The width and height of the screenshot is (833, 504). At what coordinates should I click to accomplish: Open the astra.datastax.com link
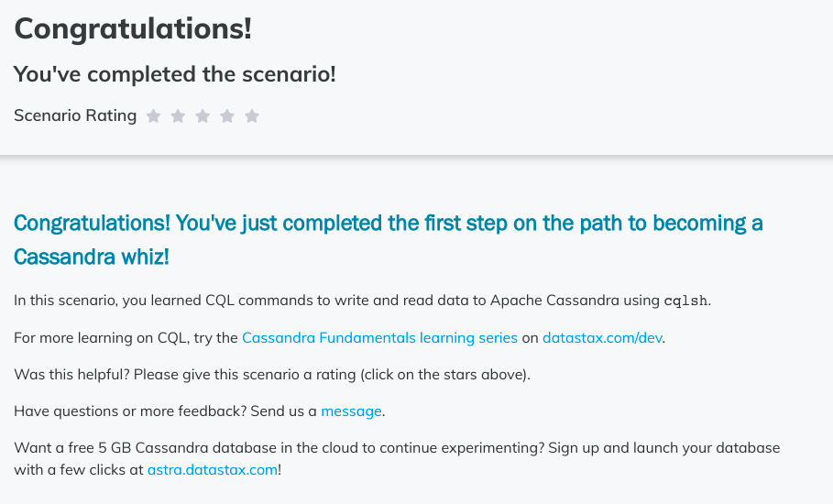click(x=213, y=470)
